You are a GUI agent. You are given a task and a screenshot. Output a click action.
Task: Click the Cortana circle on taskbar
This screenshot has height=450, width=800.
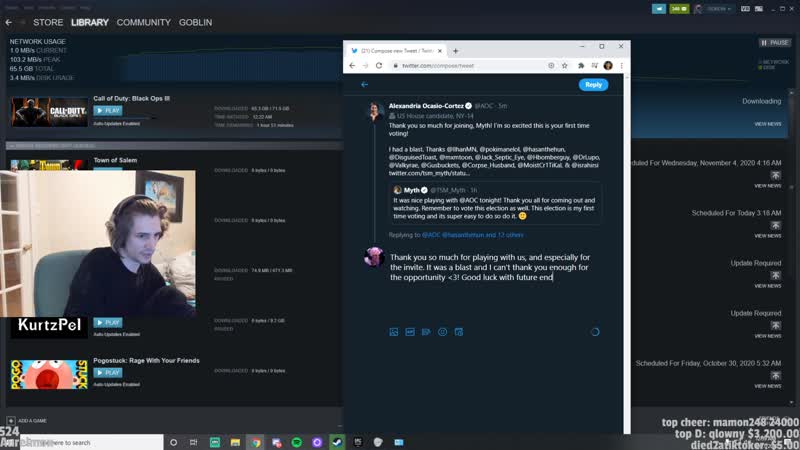173,442
